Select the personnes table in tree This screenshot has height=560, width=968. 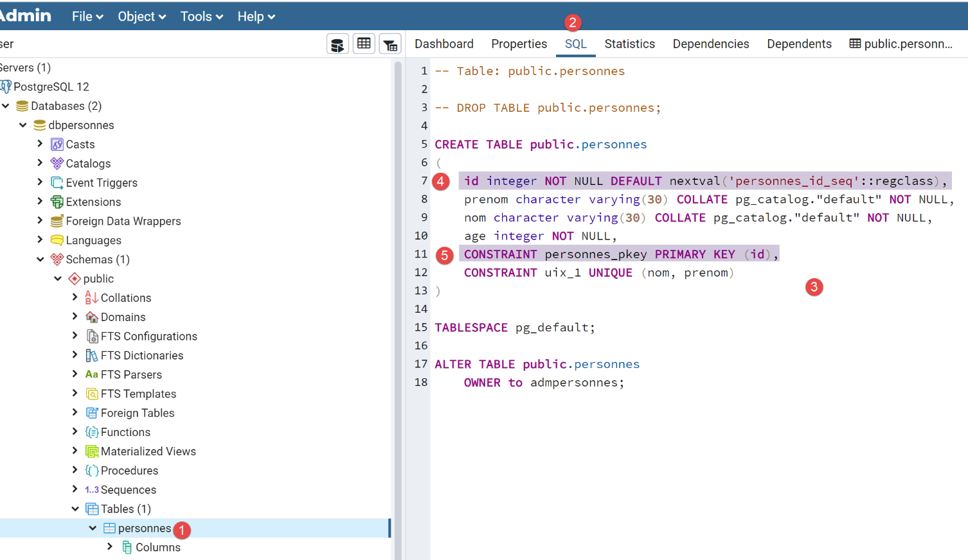144,528
